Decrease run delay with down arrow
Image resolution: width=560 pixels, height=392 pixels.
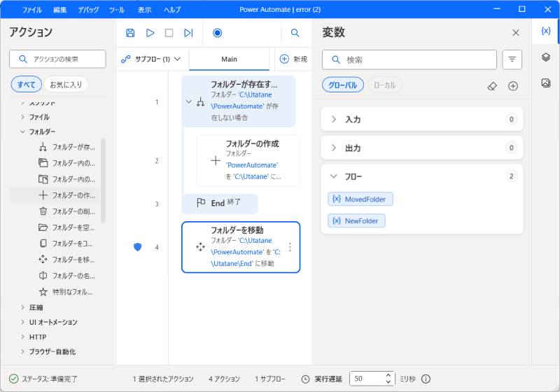388,382
